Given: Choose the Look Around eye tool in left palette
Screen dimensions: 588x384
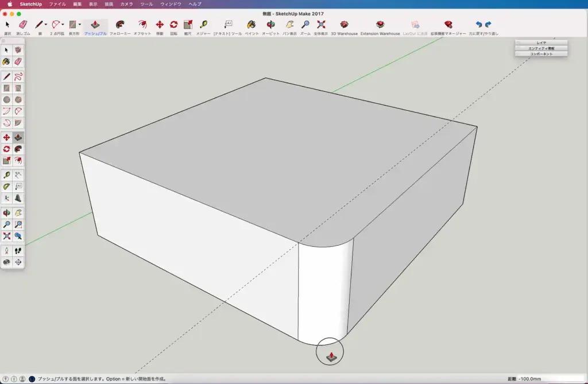Looking at the screenshot, I should point(6,262).
